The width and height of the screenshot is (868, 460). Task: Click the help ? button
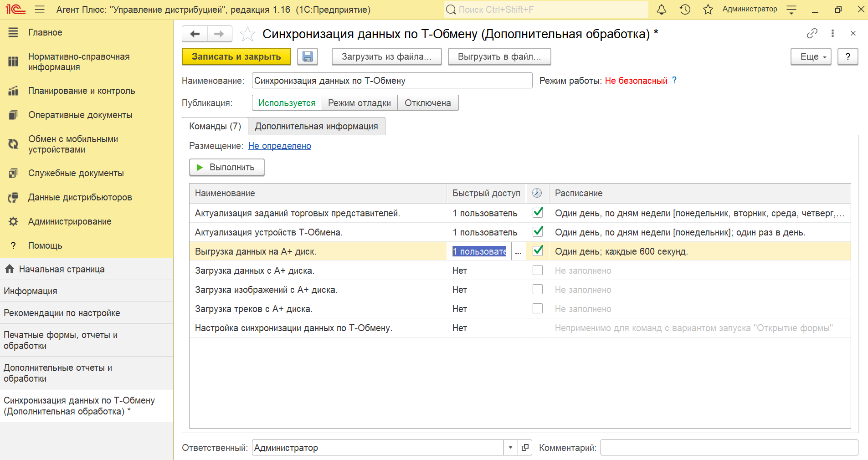coord(848,56)
